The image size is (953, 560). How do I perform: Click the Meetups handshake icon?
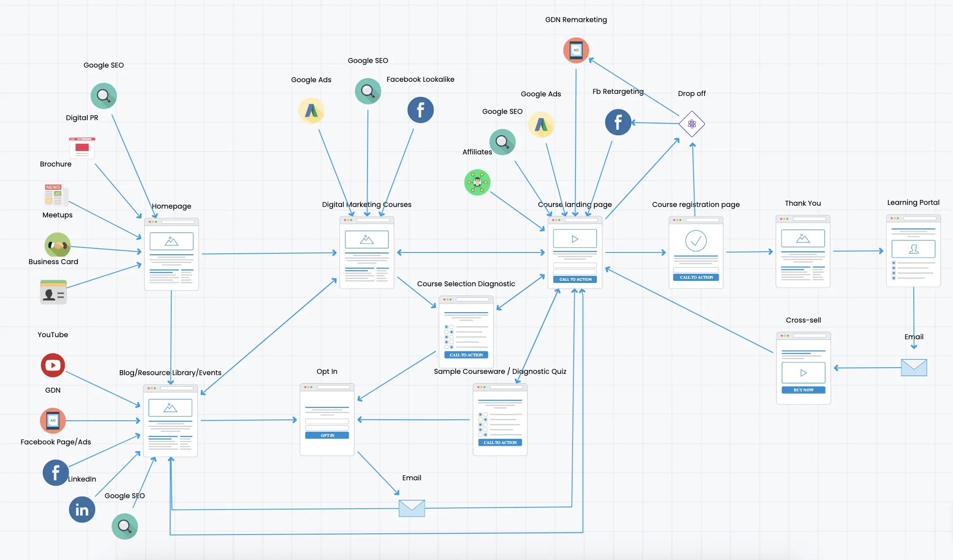(x=58, y=245)
